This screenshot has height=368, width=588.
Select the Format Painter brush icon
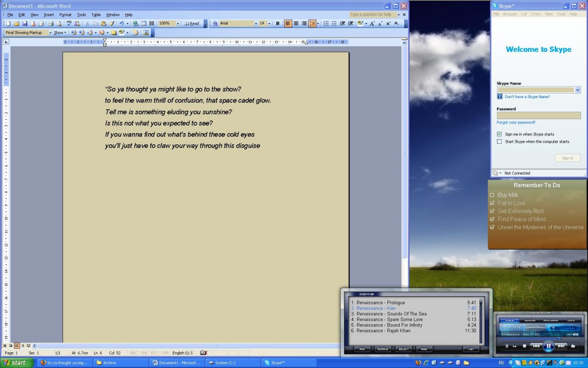point(112,23)
